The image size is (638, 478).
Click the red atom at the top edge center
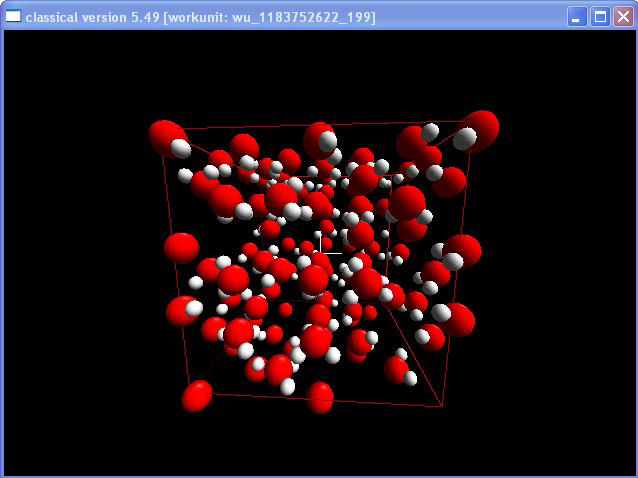[x=319, y=137]
